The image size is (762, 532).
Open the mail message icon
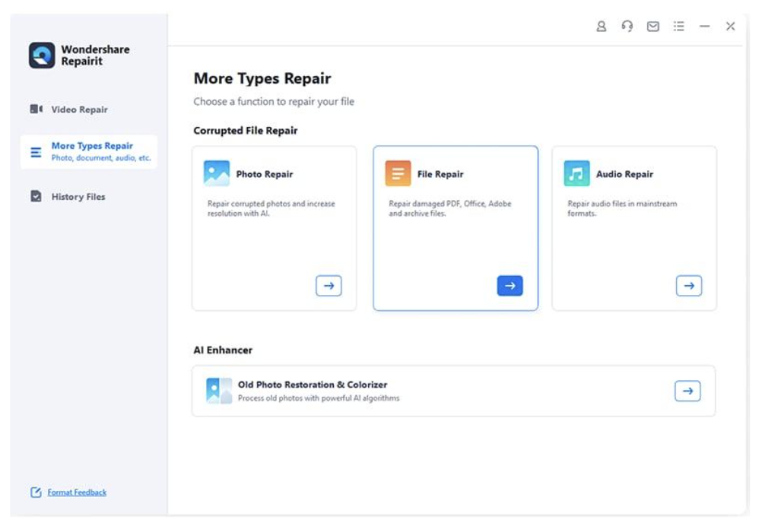point(653,27)
